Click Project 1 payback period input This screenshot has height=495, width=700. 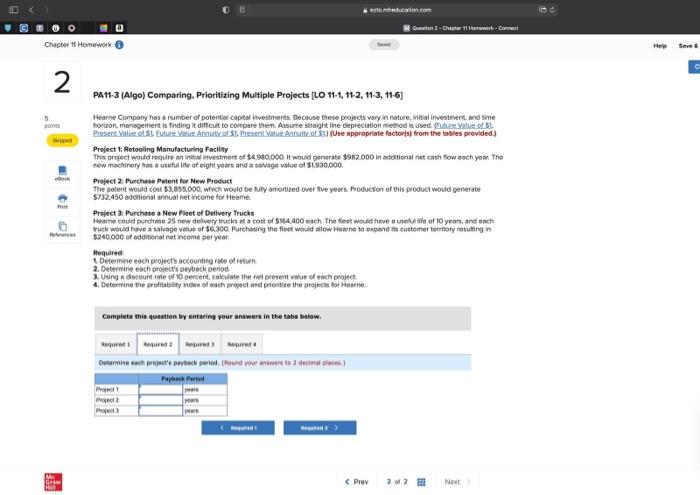[161, 389]
